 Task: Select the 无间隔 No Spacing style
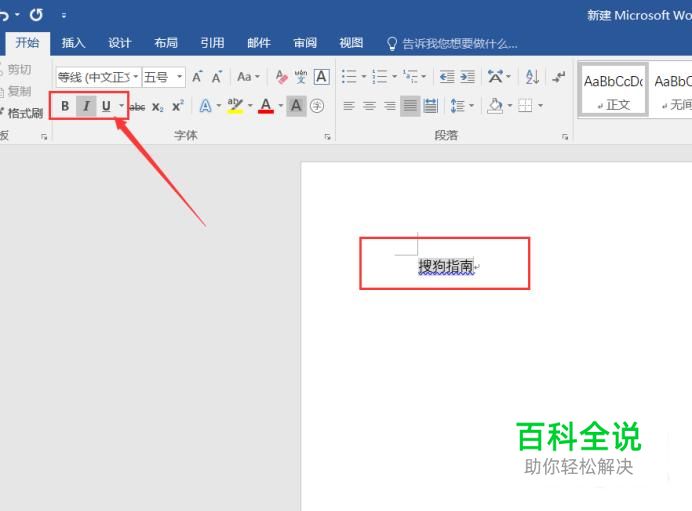tap(672, 90)
